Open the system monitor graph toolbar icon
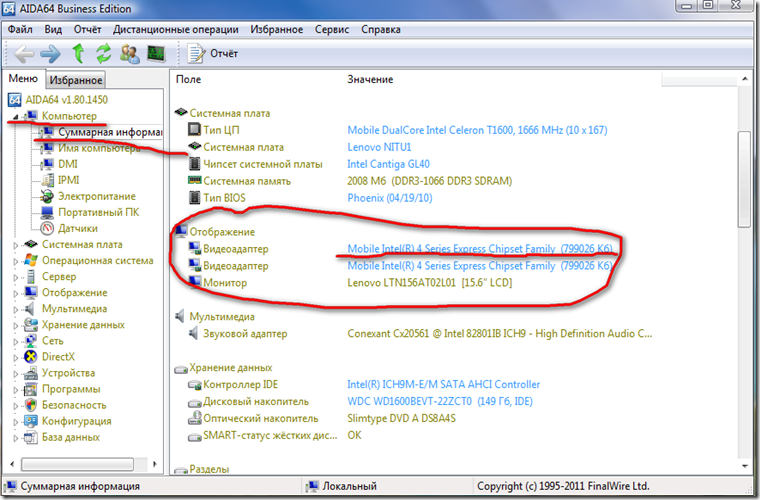The height and width of the screenshot is (500, 760). click(156, 53)
